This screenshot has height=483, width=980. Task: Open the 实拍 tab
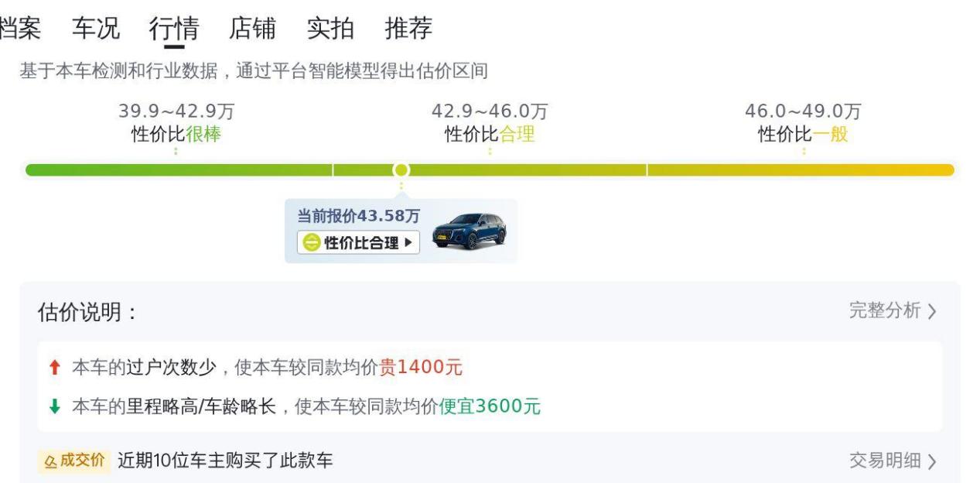[330, 29]
